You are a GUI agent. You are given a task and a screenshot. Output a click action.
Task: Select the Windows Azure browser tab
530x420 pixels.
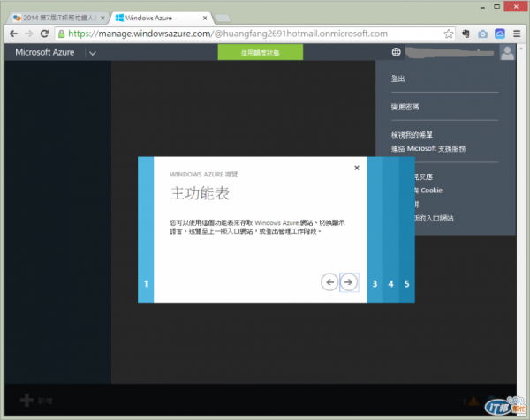pos(162,18)
